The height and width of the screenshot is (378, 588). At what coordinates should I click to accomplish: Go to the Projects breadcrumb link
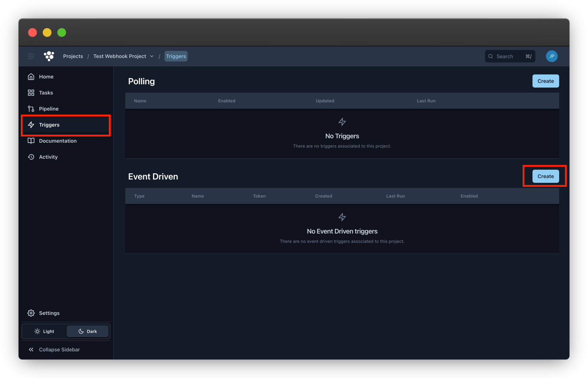(73, 56)
